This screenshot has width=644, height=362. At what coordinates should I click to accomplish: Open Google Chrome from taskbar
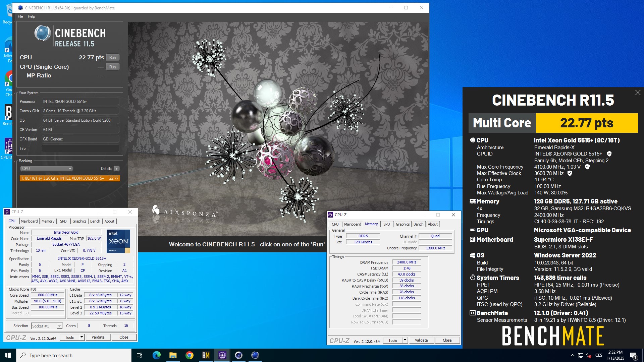pyautogui.click(x=190, y=355)
